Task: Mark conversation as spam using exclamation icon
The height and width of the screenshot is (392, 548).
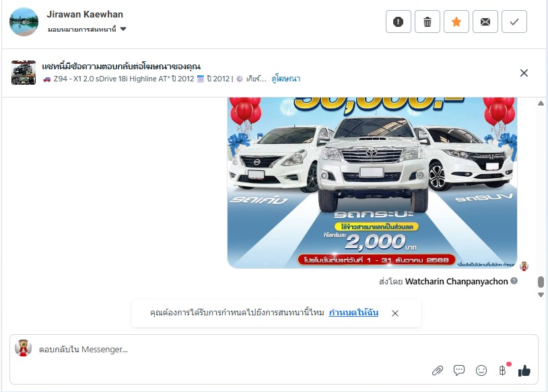Action: [398, 22]
